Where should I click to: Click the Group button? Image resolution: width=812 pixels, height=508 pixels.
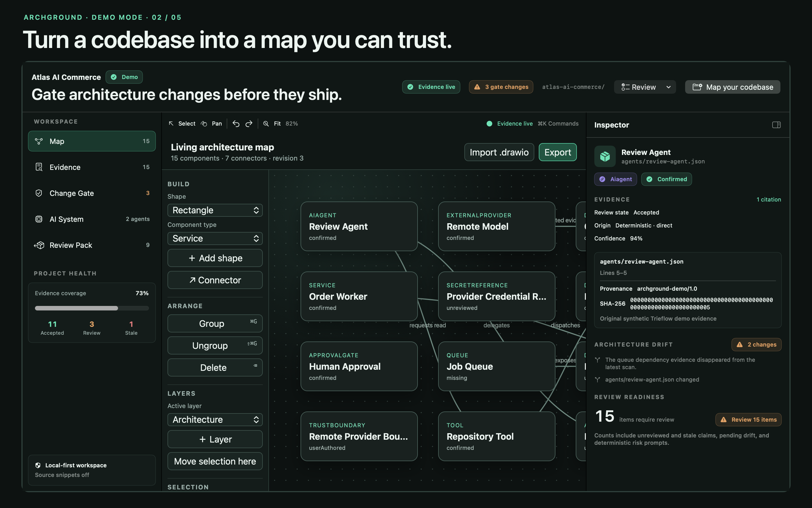(215, 323)
